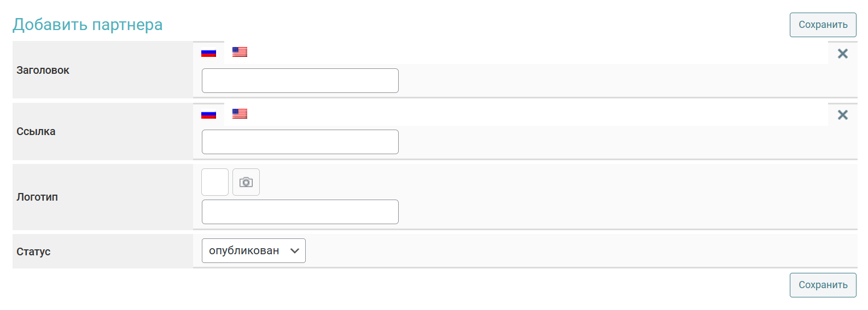Click the bottom Сохранить button

pyautogui.click(x=823, y=285)
